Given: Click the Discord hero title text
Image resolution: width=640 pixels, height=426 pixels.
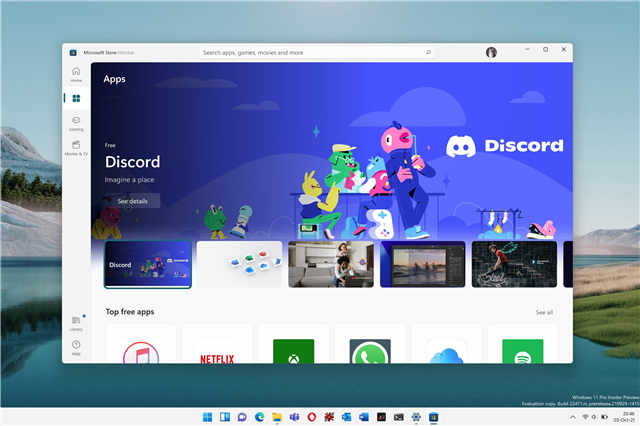Looking at the screenshot, I should point(133,162).
